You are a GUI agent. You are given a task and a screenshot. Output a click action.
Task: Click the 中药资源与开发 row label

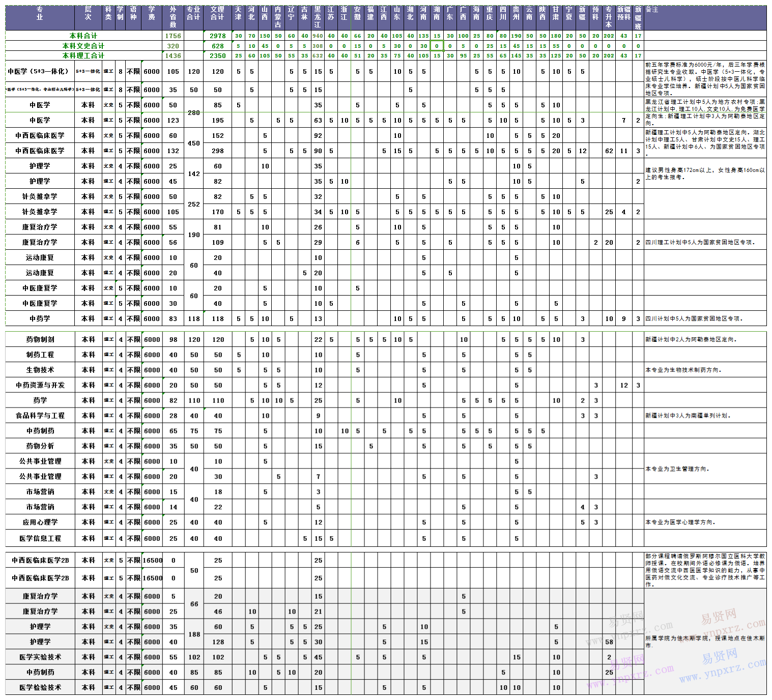click(x=40, y=385)
